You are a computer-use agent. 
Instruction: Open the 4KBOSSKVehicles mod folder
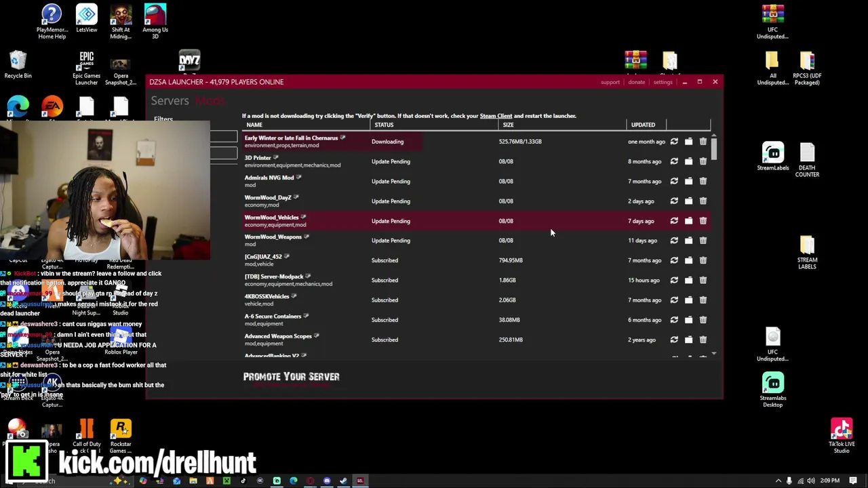coord(688,300)
